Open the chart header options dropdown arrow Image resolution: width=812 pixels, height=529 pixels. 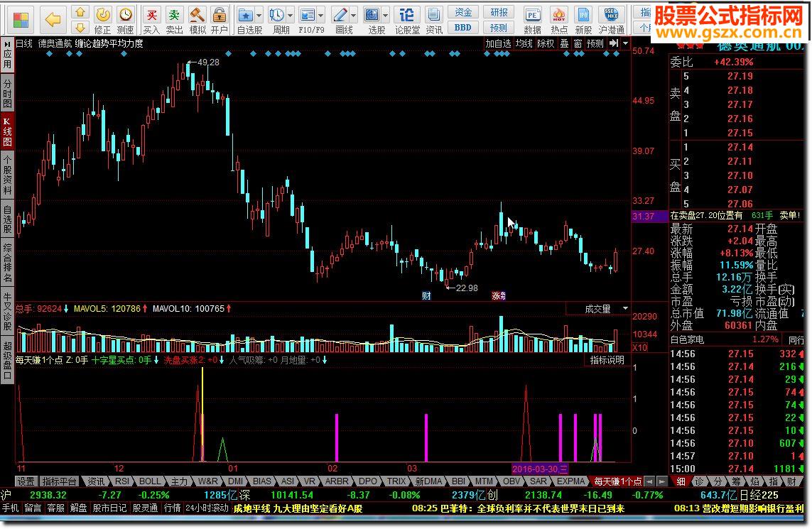[626, 43]
